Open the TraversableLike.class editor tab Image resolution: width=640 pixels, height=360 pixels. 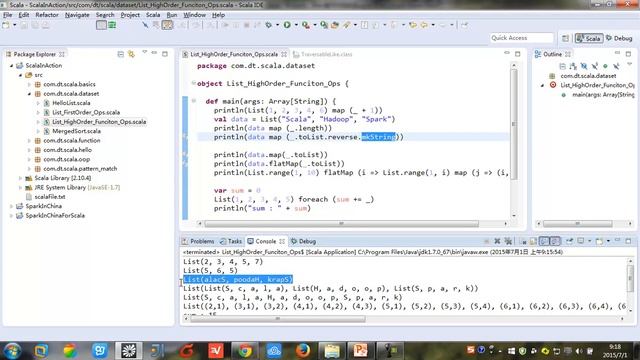coord(323,54)
